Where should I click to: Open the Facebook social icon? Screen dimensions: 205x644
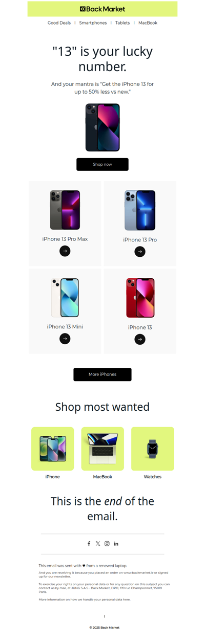pyautogui.click(x=89, y=544)
